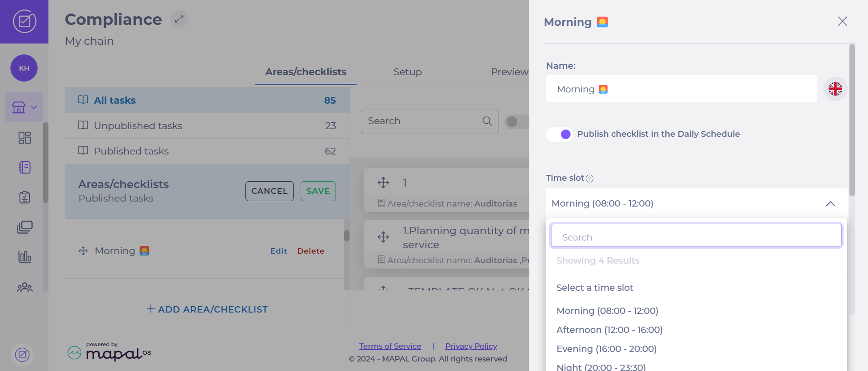The height and width of the screenshot is (371, 868).
Task: Click the magnifier icon in search box
Action: coord(487,121)
